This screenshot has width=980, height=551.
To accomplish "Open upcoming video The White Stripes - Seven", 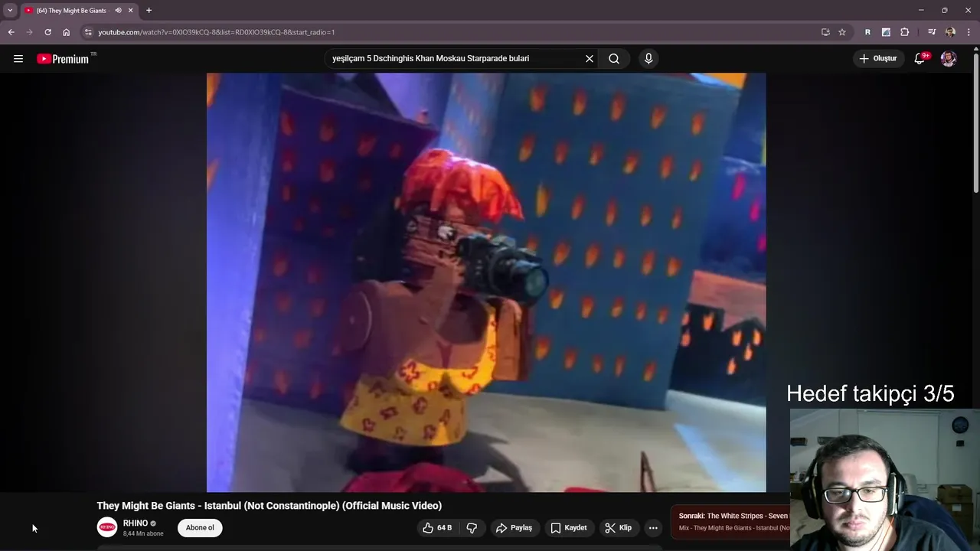I will pos(733,516).
